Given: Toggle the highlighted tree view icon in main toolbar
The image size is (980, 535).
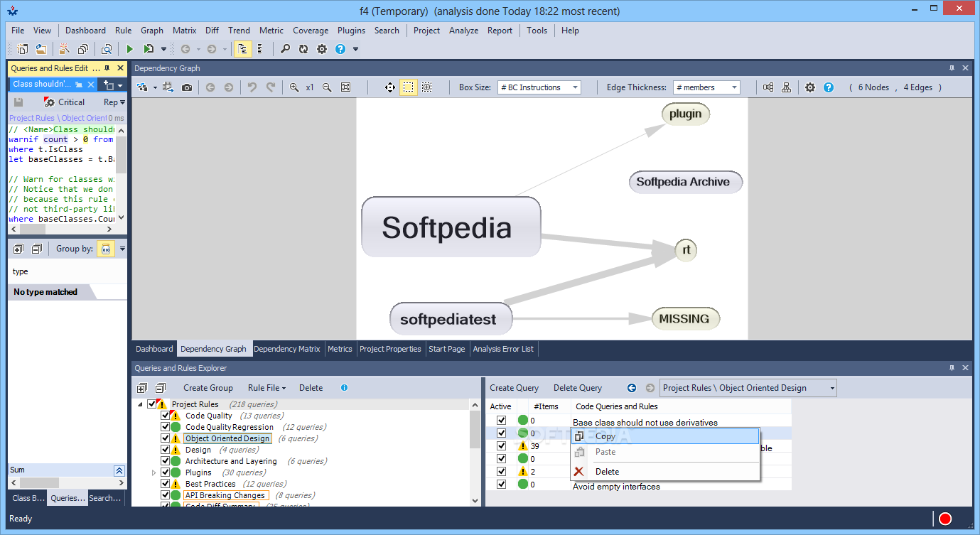Looking at the screenshot, I should click(x=243, y=49).
